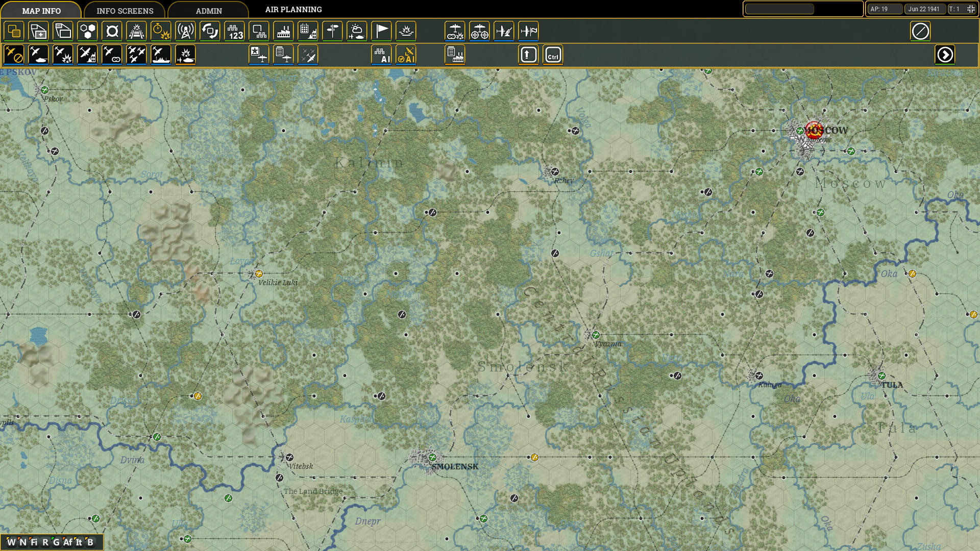Viewport: 980px width, 551px height.
Task: Switch to the INFO SCREENS tab
Action: (125, 10)
